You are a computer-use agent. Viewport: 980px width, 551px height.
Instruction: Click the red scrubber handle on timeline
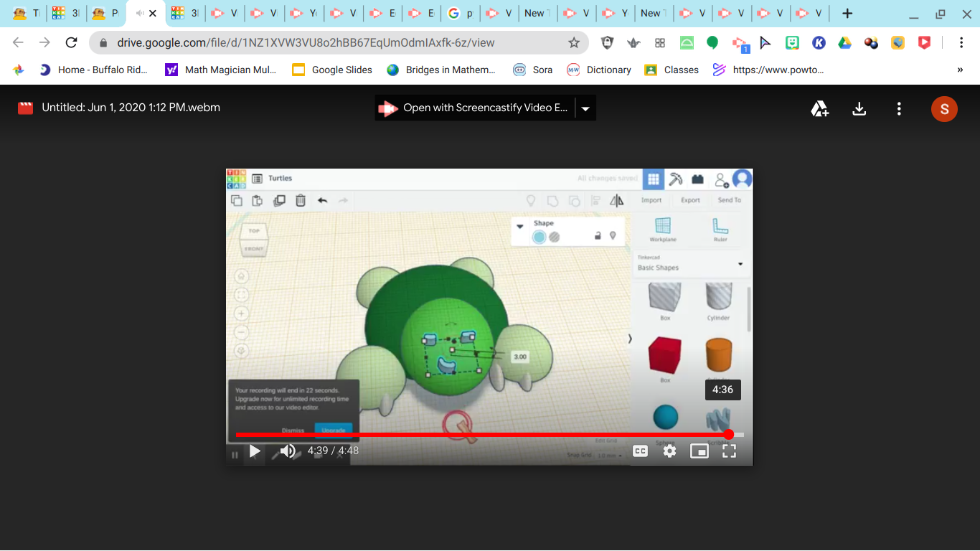click(729, 435)
